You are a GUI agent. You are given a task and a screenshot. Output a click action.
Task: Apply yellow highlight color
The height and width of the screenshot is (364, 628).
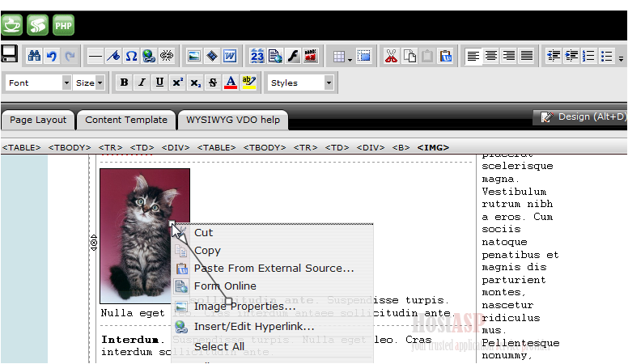(x=248, y=83)
